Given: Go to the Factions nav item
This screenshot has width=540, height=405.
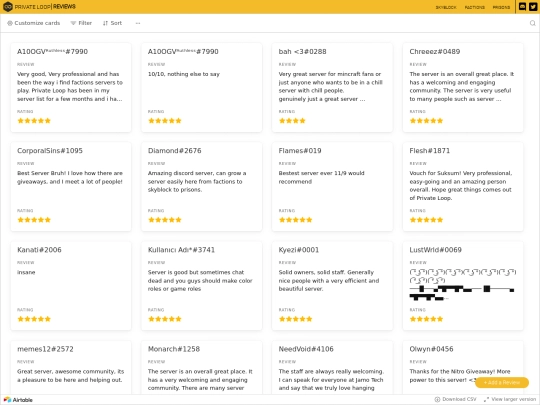Looking at the screenshot, I should pos(475,7).
